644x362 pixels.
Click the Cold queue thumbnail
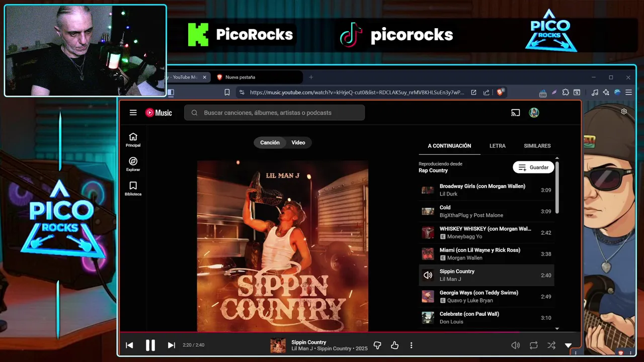click(x=428, y=211)
